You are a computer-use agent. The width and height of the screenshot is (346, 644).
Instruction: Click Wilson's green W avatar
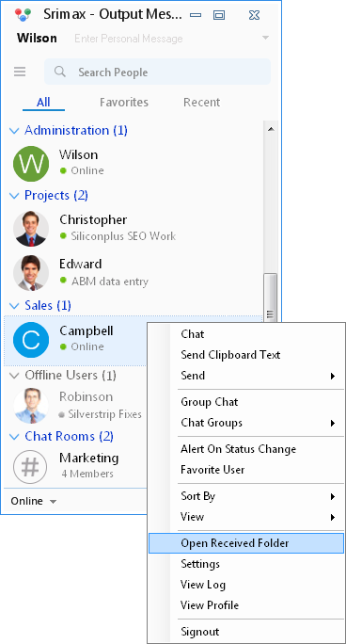pos(31,164)
